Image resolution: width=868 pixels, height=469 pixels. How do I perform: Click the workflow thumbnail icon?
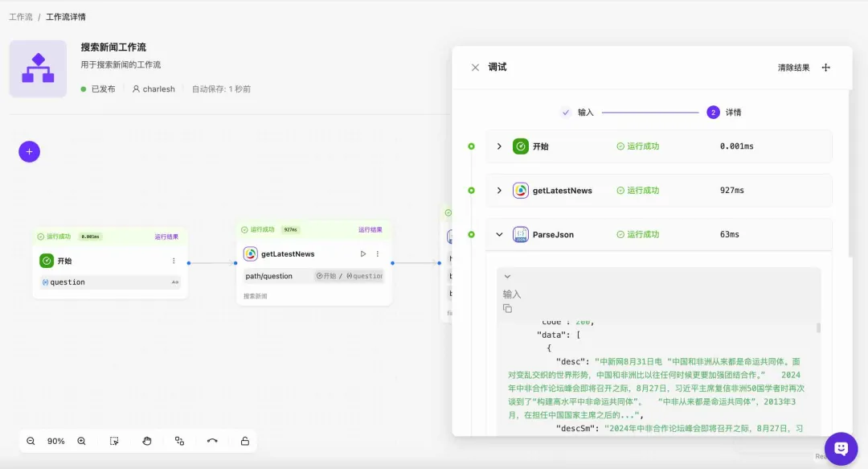39,68
